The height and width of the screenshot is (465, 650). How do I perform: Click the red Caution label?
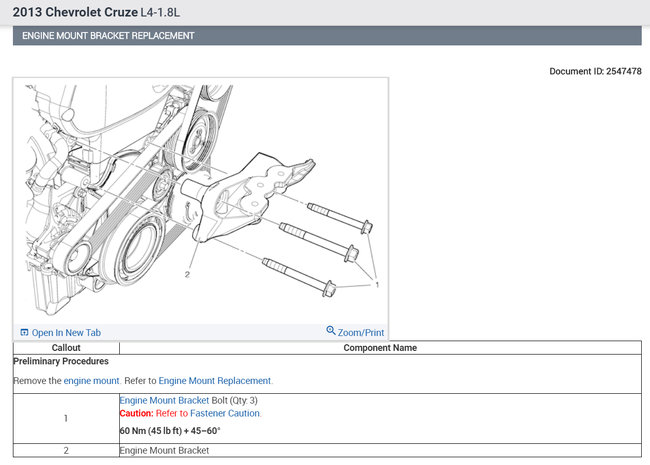136,413
